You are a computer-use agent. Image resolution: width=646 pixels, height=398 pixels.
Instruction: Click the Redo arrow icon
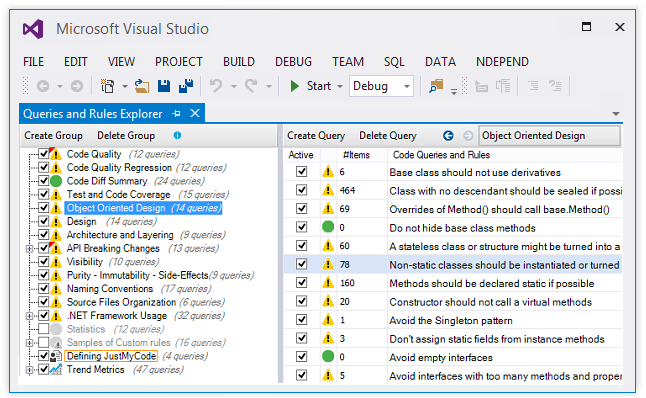click(251, 86)
